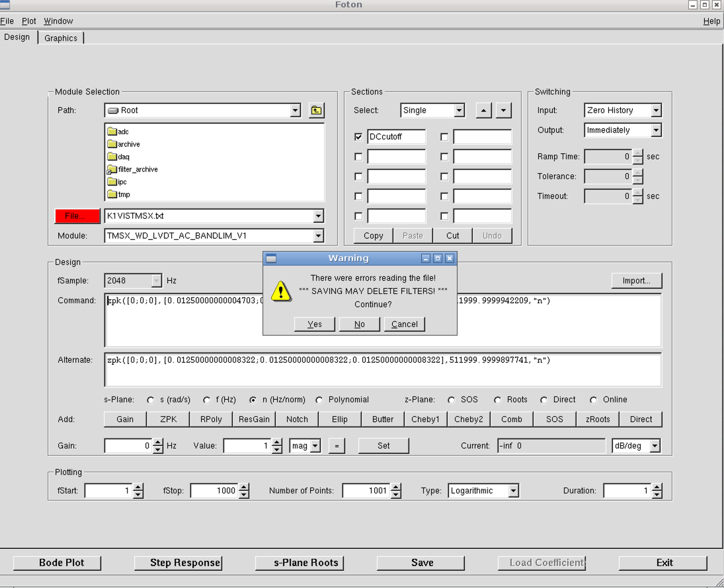
Task: Check the second row left section checkbox
Action: (x=358, y=157)
